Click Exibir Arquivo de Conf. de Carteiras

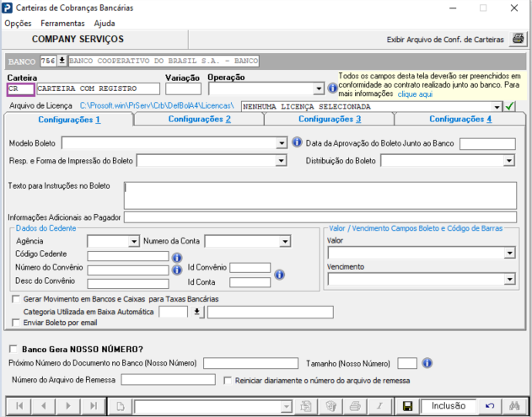pos(445,40)
